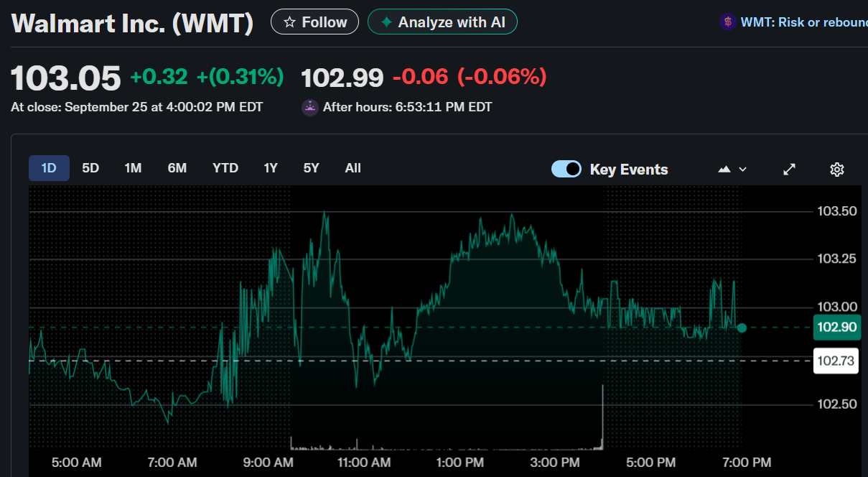Click the 102.50 price axis label
This screenshot has height=477, width=868.
[x=837, y=404]
